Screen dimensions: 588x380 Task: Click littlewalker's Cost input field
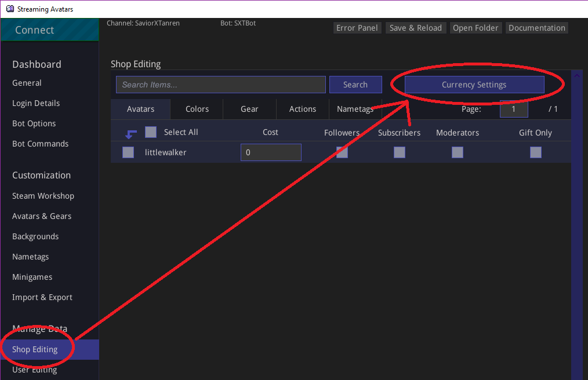pos(270,152)
